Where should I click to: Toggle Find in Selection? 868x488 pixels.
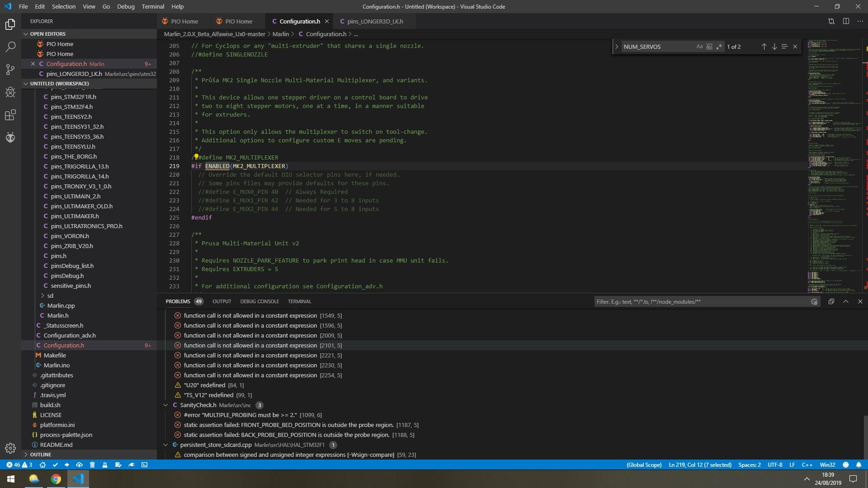(785, 47)
